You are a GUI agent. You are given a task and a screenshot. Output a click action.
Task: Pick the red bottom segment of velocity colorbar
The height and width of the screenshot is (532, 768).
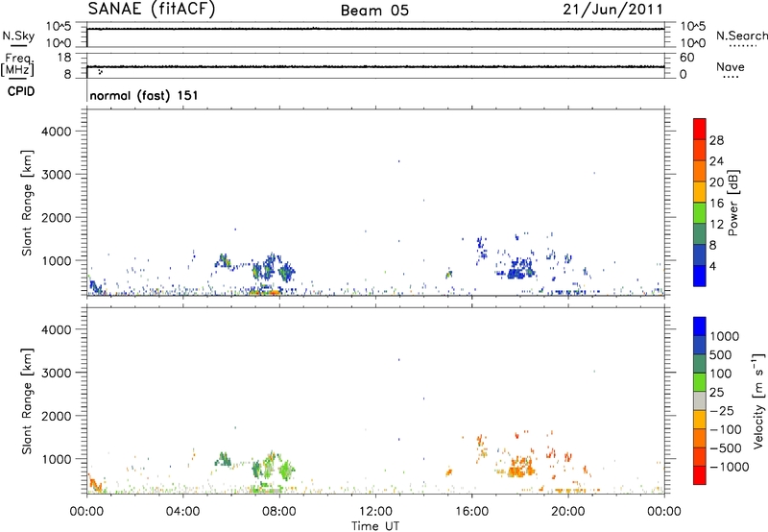(700, 475)
